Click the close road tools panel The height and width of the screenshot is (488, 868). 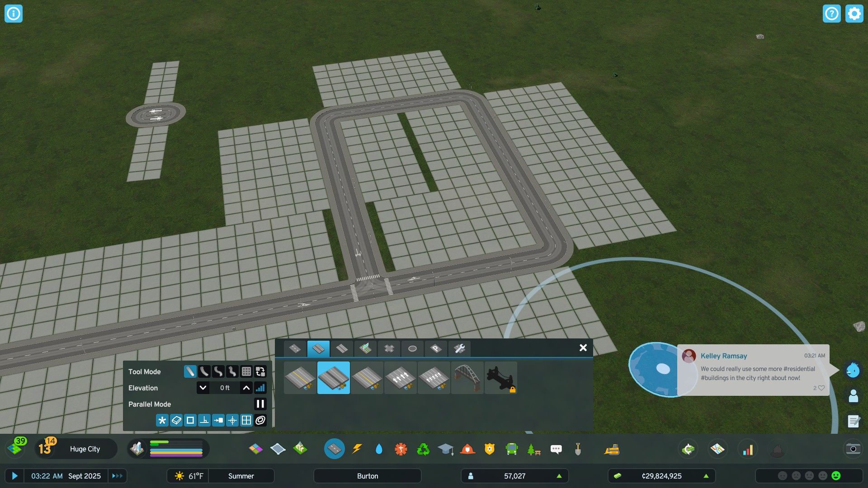click(x=582, y=347)
